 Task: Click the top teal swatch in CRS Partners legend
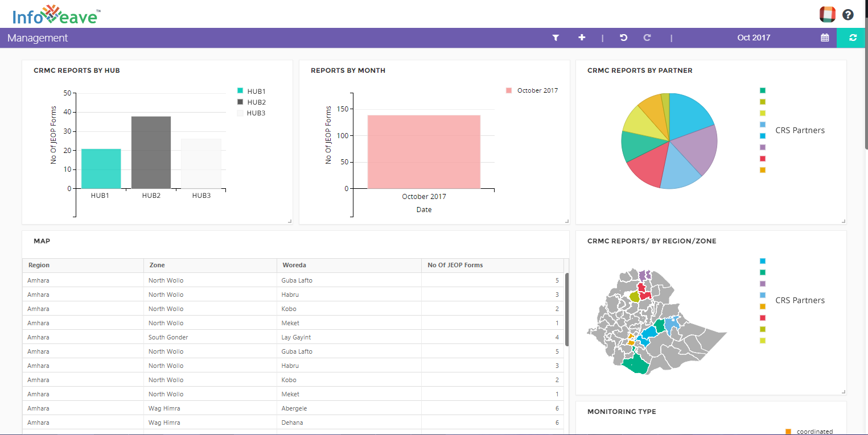pos(762,90)
